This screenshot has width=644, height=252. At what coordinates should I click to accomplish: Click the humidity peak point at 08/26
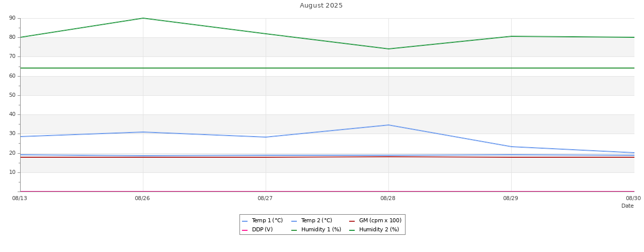[143, 18]
